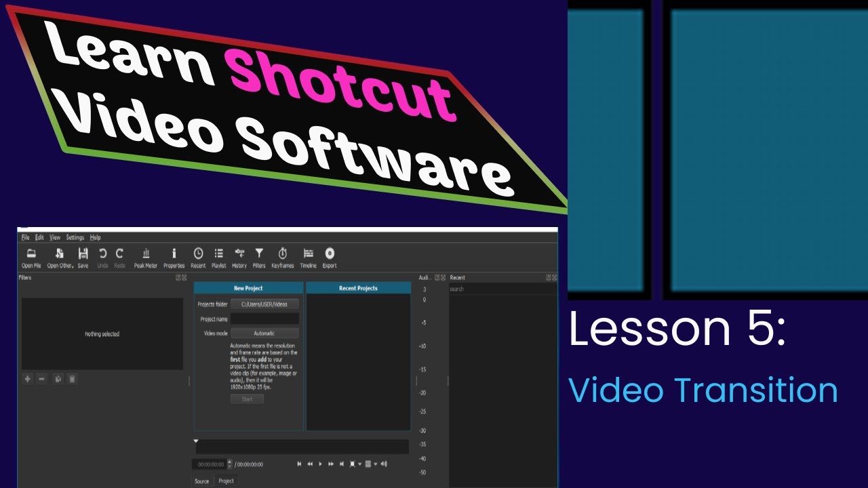The height and width of the screenshot is (488, 868).
Task: Click the 'Video Transition' subtitle text
Action: point(703,391)
